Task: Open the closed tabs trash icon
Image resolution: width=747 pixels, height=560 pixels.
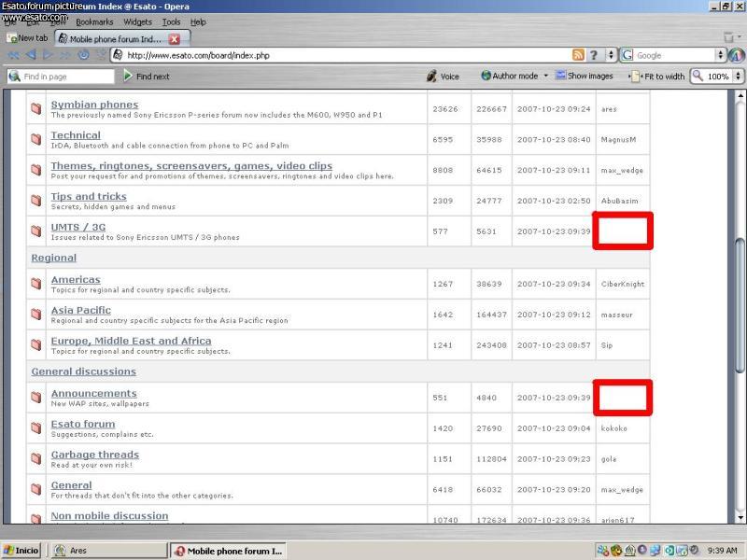Action: point(728,37)
